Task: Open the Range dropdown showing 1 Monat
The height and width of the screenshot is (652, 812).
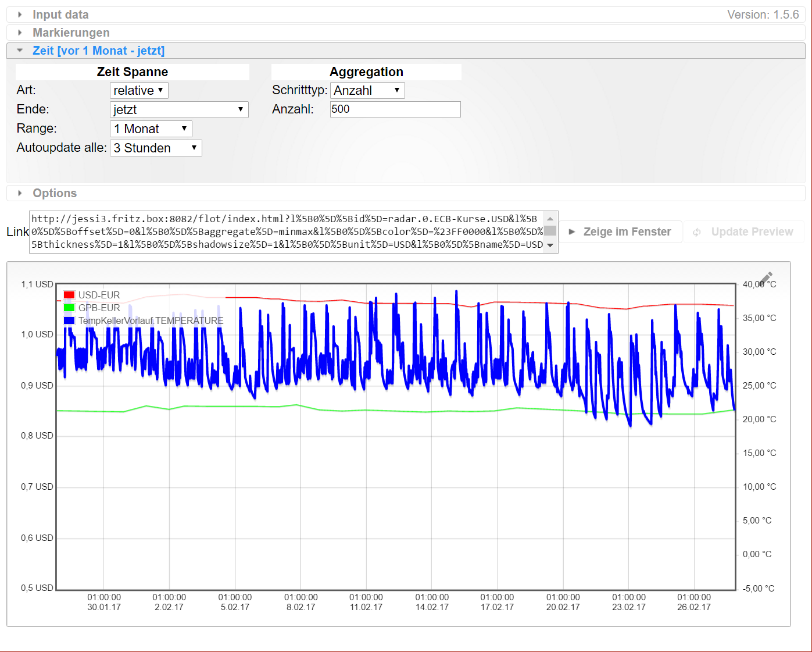Action: 151,129
